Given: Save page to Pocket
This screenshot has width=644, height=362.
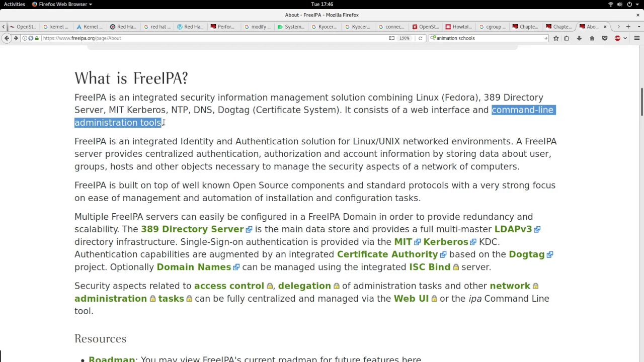Looking at the screenshot, I should [605, 38].
